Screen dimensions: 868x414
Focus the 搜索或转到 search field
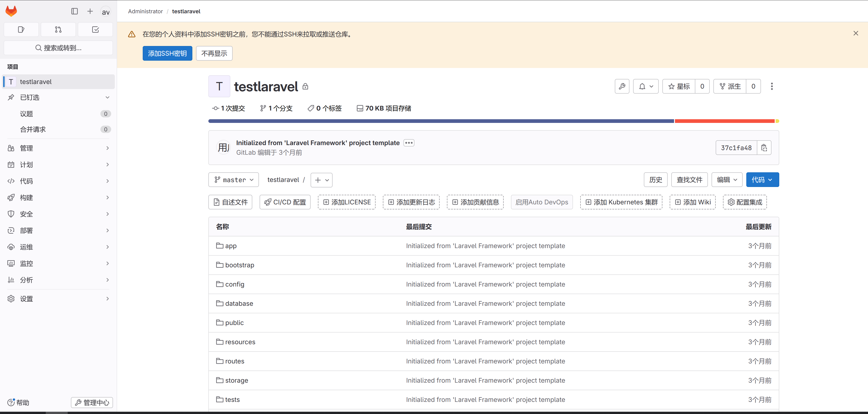(58, 48)
